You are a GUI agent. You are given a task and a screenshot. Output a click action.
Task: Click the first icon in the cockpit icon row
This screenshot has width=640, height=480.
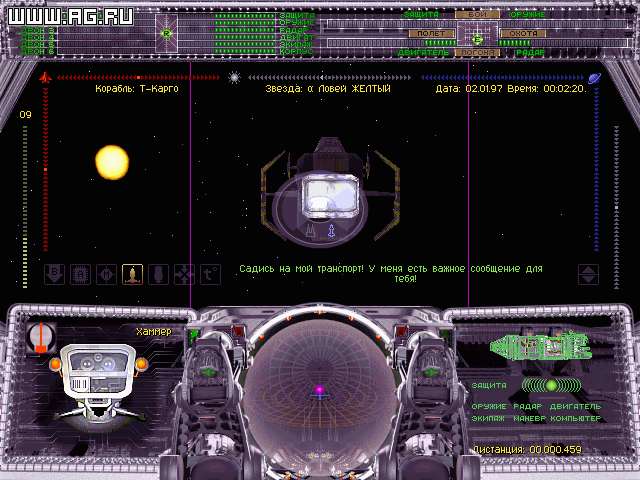(54, 274)
